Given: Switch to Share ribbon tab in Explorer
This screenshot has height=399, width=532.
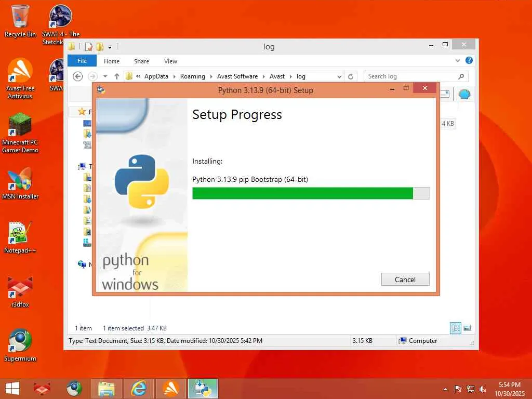Looking at the screenshot, I should [x=141, y=61].
